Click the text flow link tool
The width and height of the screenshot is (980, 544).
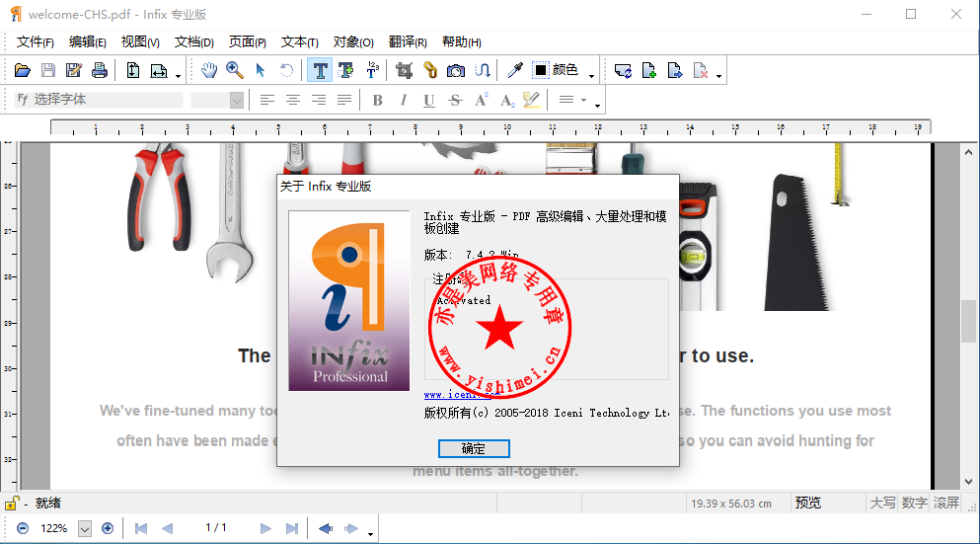click(482, 70)
